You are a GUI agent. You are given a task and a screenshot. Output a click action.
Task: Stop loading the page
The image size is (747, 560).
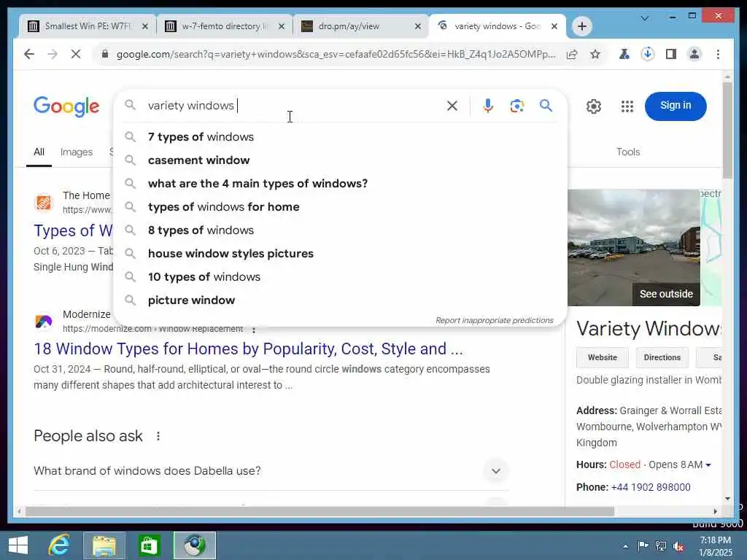click(76, 54)
